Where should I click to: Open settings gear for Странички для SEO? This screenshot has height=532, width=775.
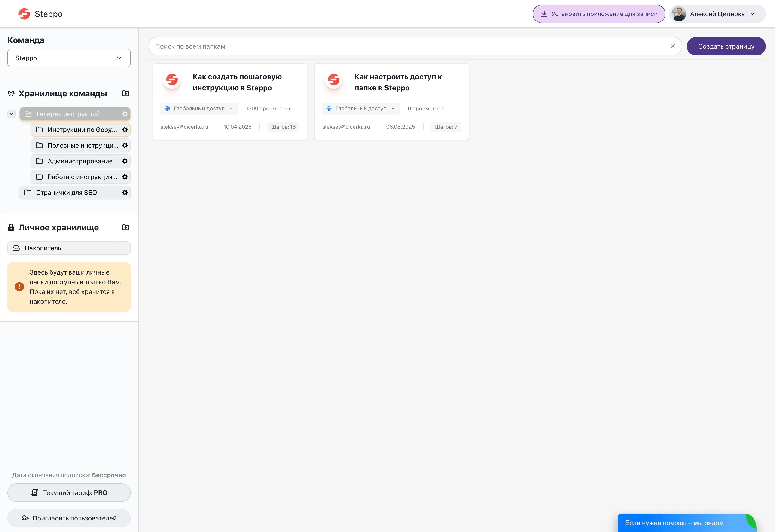point(125,193)
